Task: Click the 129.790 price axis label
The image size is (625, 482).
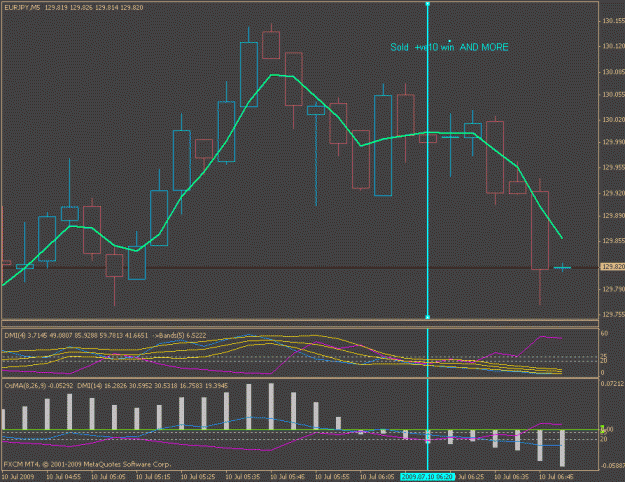Action: click(x=614, y=289)
